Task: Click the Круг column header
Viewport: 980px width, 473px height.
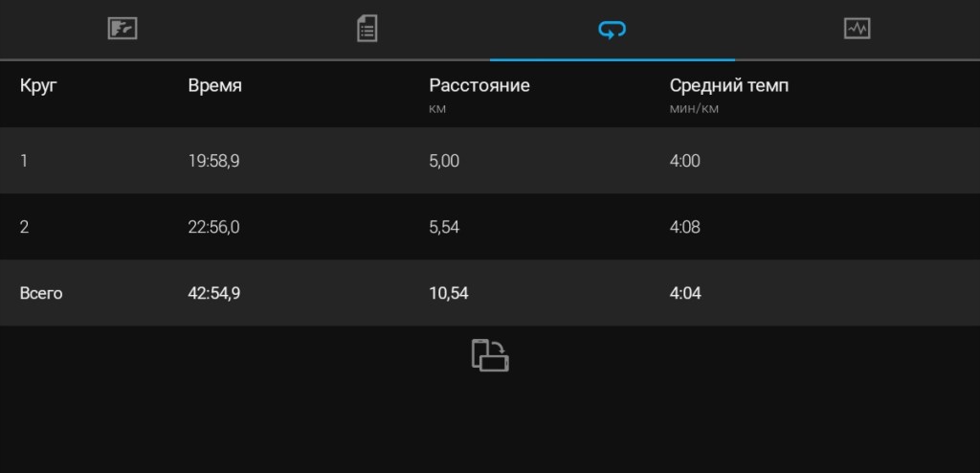Action: pos(38,86)
